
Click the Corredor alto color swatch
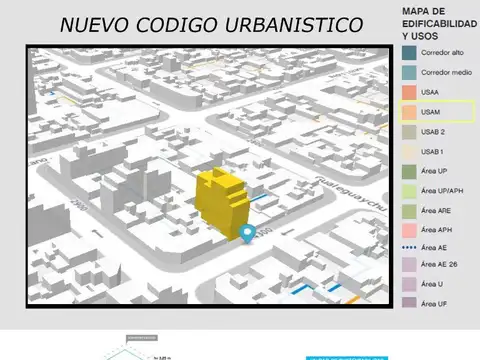point(409,53)
